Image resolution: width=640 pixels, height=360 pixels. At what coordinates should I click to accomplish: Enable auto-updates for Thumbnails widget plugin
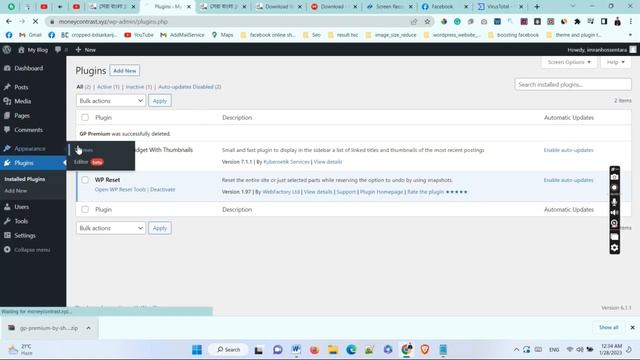(x=568, y=150)
